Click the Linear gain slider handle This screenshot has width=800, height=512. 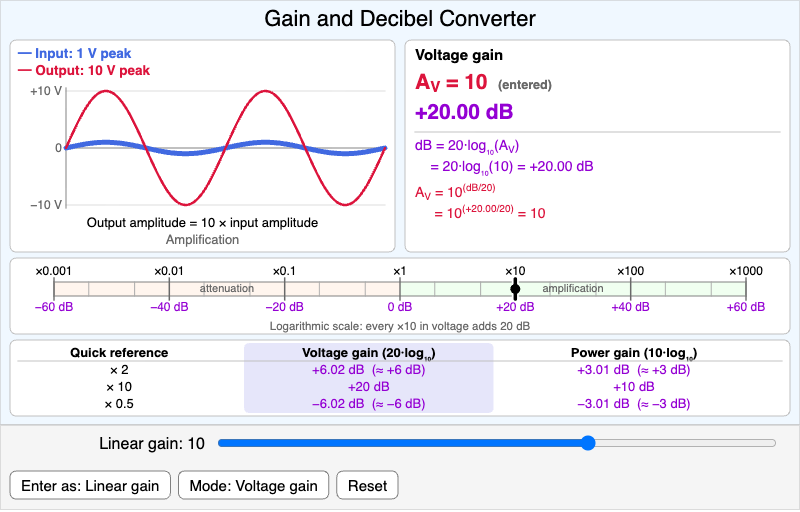pyautogui.click(x=588, y=443)
